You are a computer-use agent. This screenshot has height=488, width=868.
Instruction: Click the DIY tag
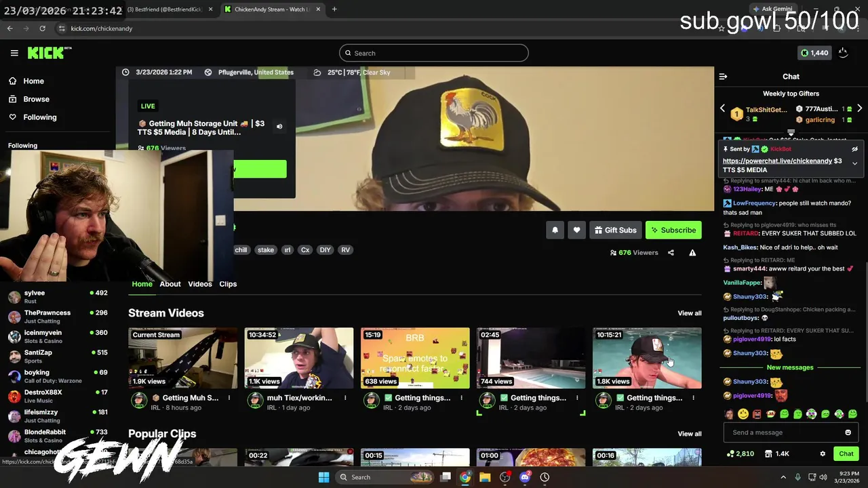[325, 250]
